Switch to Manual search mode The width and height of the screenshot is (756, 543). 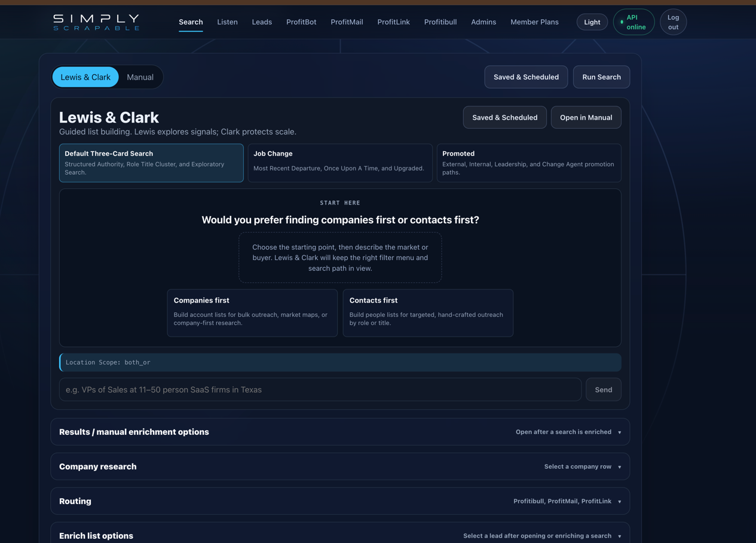[x=140, y=77]
